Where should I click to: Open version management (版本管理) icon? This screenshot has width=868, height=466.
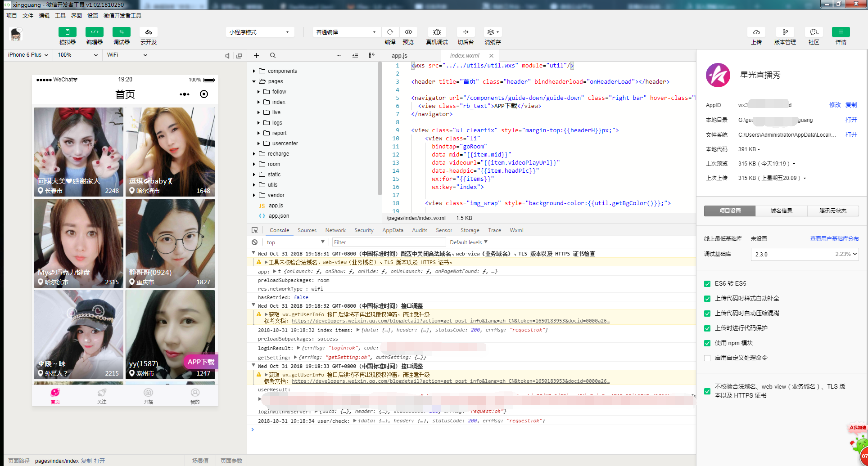click(785, 32)
